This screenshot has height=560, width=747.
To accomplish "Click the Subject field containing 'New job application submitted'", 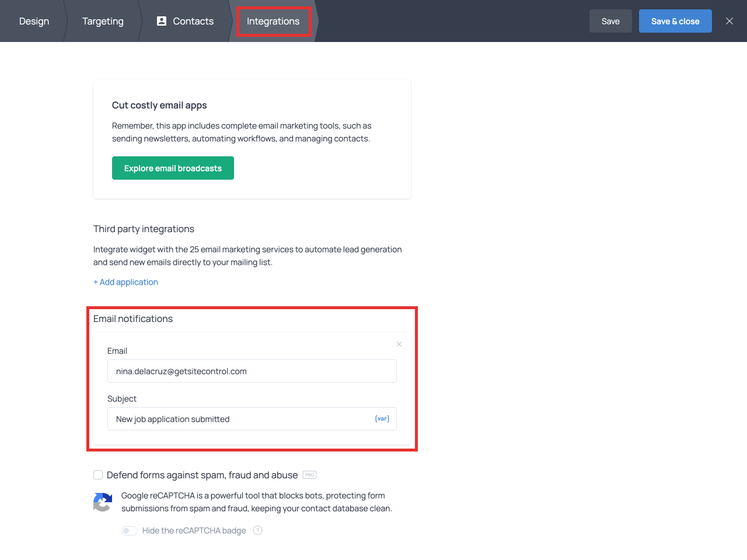I will pos(245,419).
